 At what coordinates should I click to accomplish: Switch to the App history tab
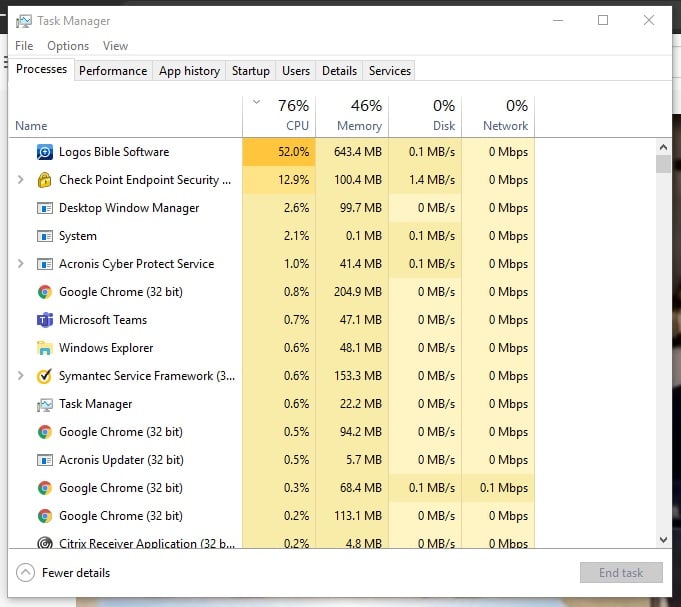189,71
